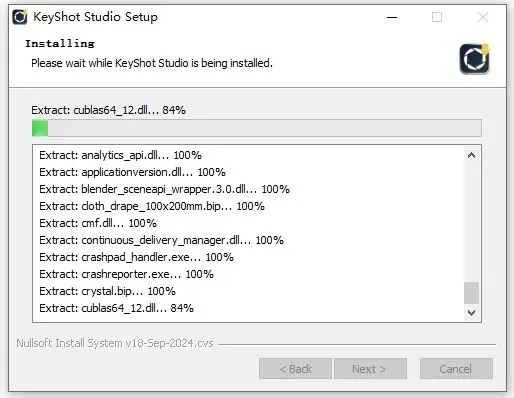
Task: Minimize the KeyShot Studio Setup window
Action: coord(392,17)
